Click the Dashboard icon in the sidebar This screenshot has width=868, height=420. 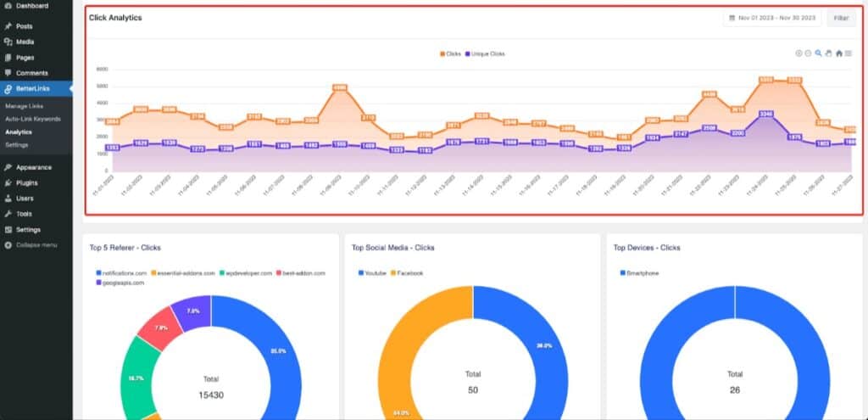8,6
